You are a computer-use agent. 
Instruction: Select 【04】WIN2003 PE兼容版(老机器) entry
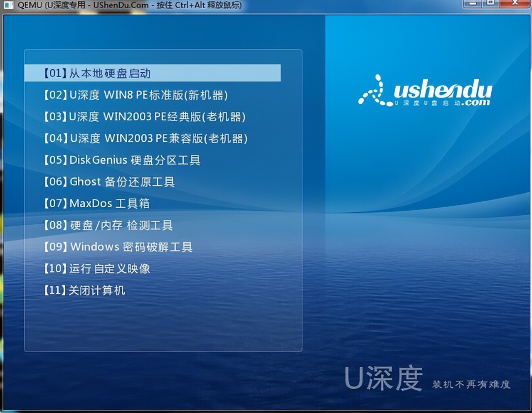click(145, 138)
